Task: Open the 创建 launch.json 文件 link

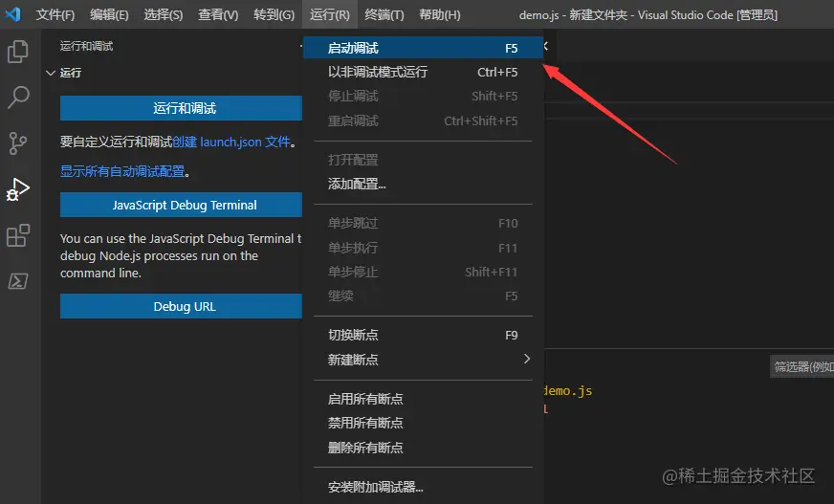Action: tap(231, 142)
